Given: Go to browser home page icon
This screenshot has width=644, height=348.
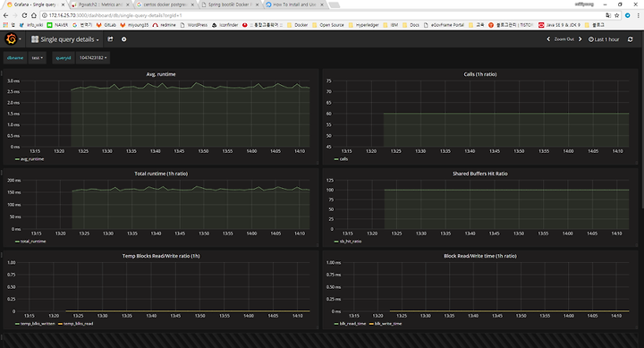Looking at the screenshot, I should click(x=34, y=15).
